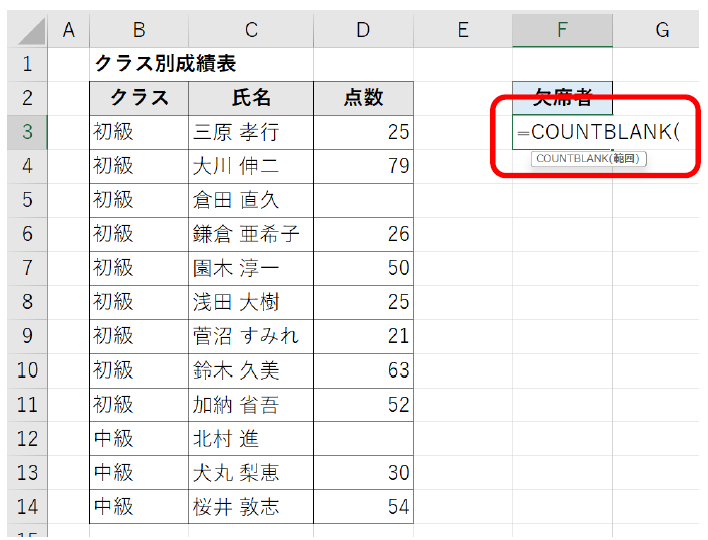Click the クラス header cell

point(138,98)
